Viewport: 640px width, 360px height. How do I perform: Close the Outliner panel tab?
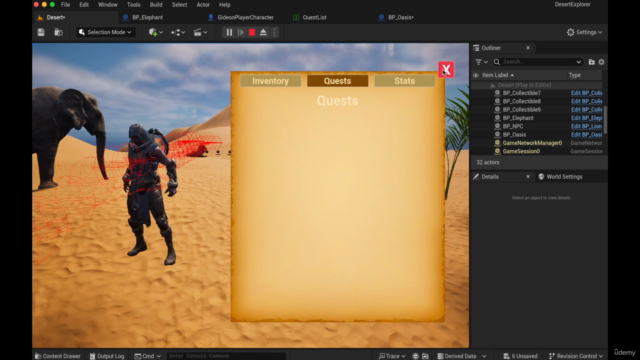point(528,48)
